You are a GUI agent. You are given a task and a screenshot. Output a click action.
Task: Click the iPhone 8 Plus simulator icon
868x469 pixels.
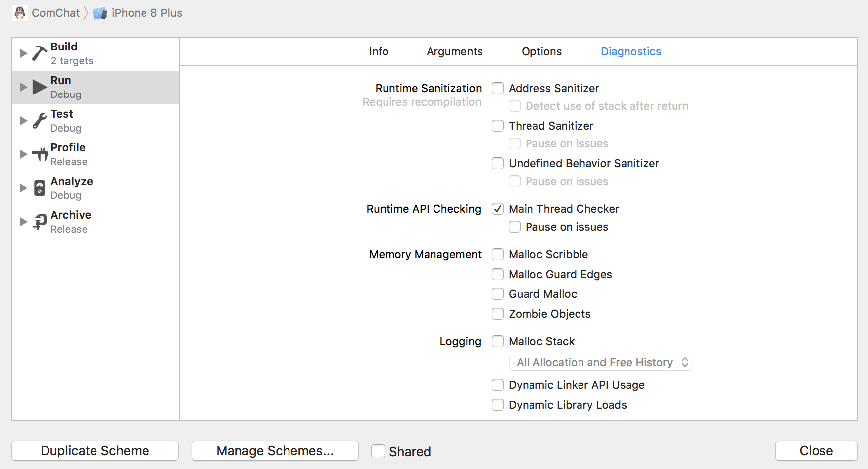click(x=100, y=13)
